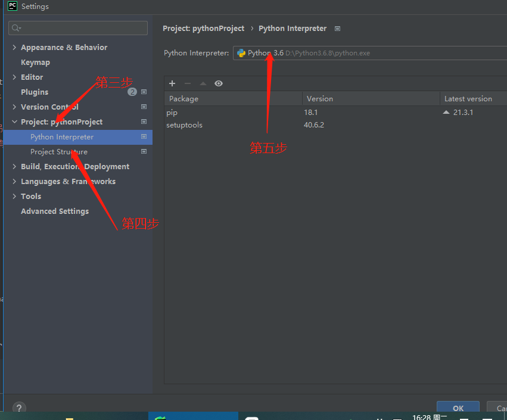Toggle show early releases eye icon
The height and width of the screenshot is (420, 507).
click(219, 83)
